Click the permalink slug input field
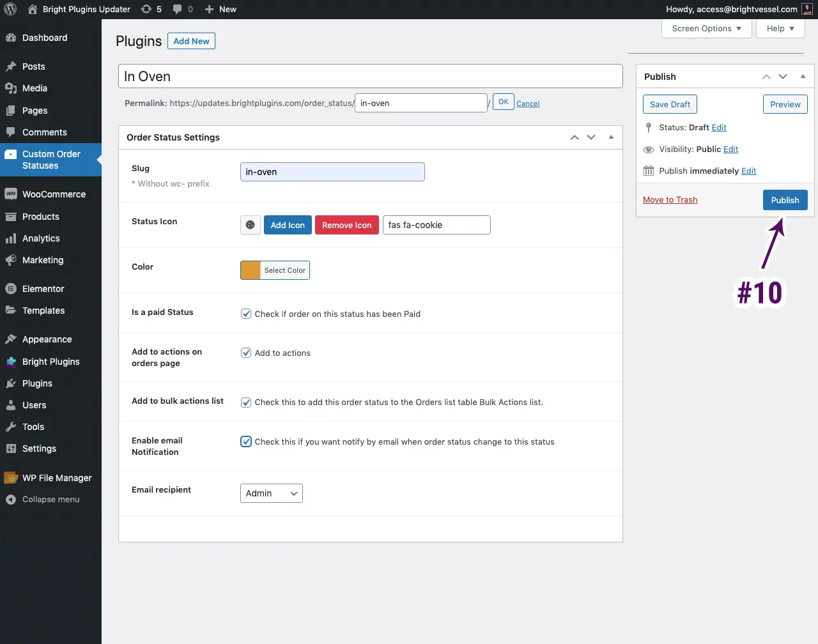Image resolution: width=818 pixels, height=644 pixels. 421,102
